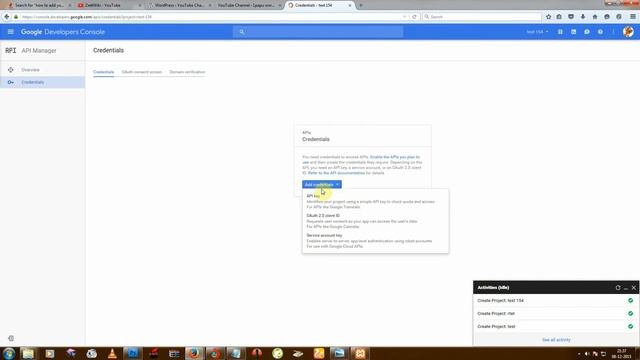Click the Add credentials dropdown button
Viewport: 640px width, 360px height.
(322, 184)
